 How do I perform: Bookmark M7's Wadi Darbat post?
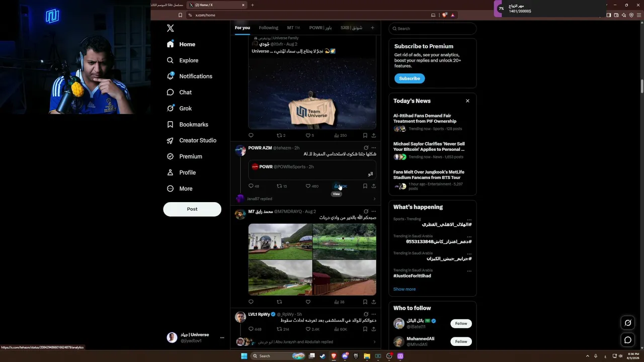coord(365,302)
